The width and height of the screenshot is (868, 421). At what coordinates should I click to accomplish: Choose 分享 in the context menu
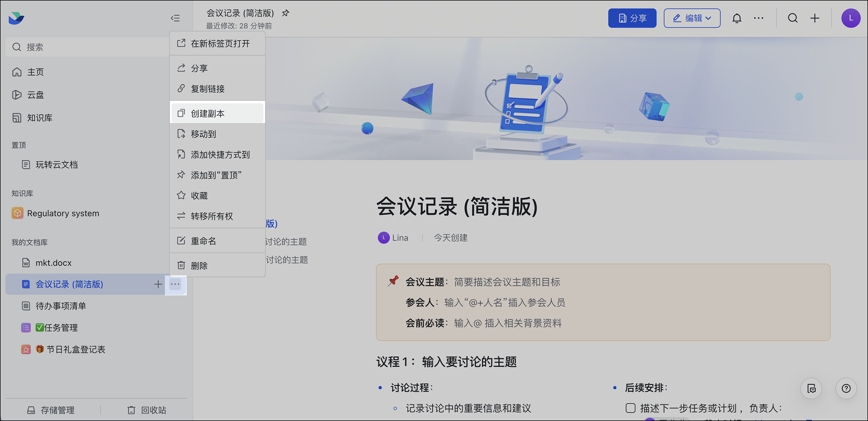[x=217, y=68]
